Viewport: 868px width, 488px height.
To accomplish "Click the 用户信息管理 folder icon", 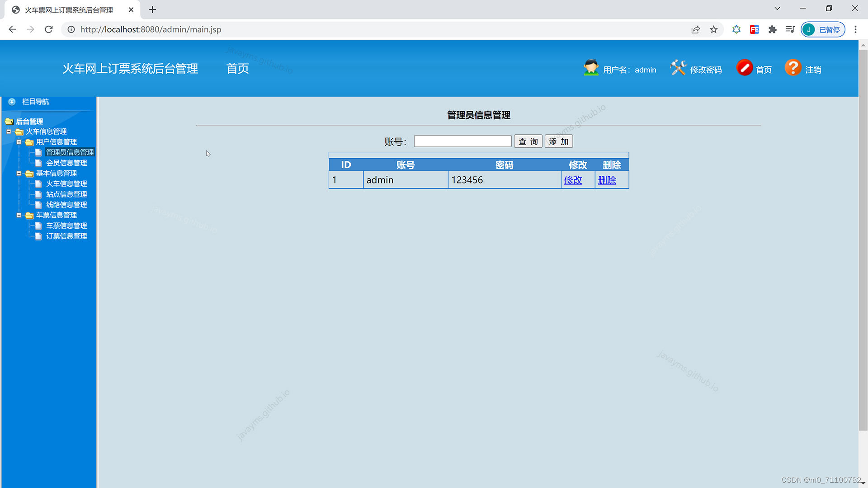I will tap(29, 142).
